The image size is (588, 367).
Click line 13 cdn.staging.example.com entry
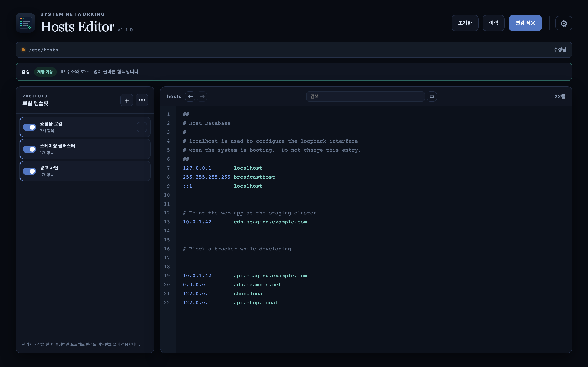click(x=270, y=222)
